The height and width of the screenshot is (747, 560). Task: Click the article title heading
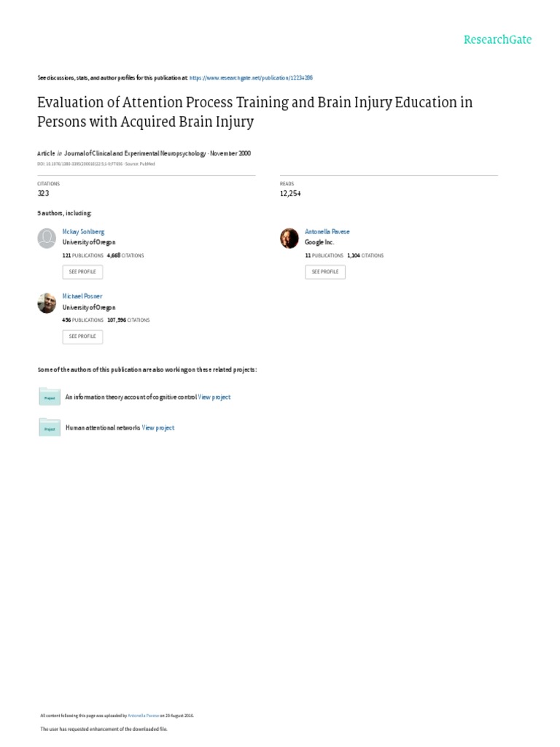254,112
